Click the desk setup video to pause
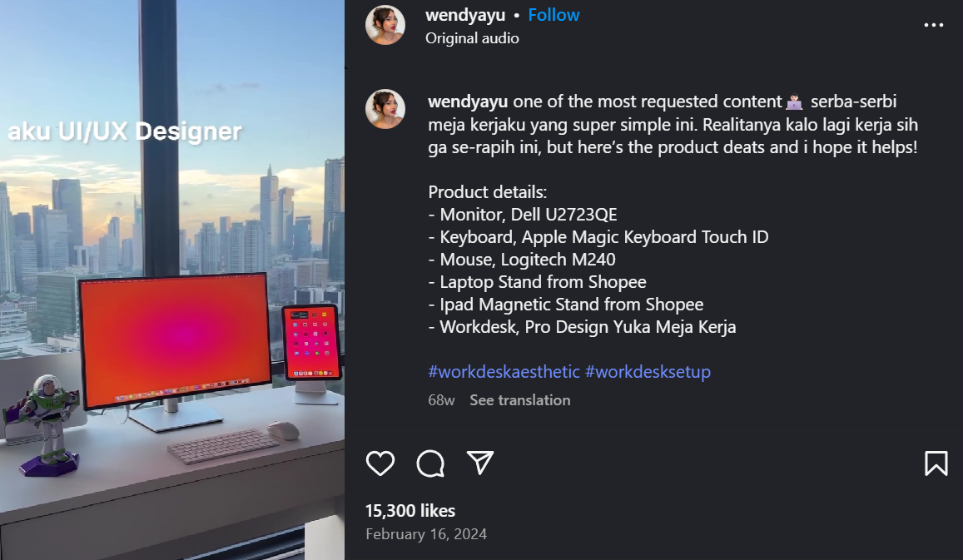The image size is (963, 560). tap(172, 280)
